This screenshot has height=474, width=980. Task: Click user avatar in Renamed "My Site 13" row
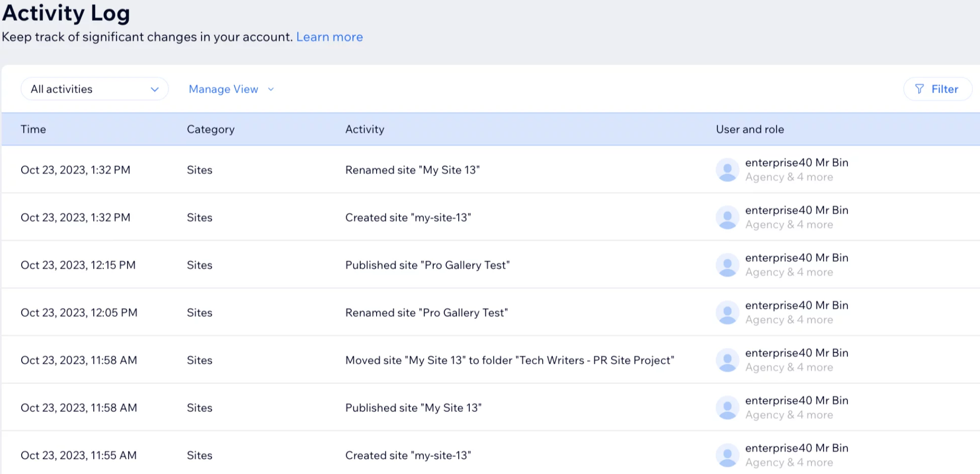pos(727,170)
